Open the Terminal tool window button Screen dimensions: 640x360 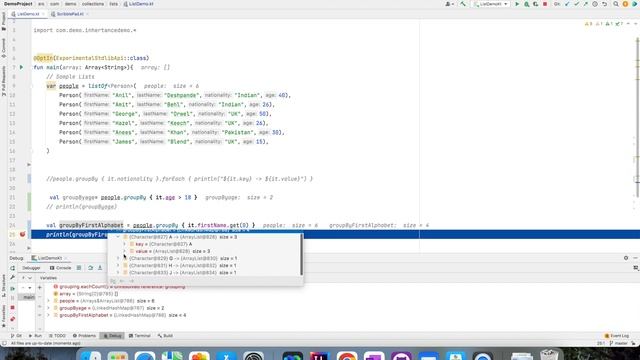click(x=140, y=336)
